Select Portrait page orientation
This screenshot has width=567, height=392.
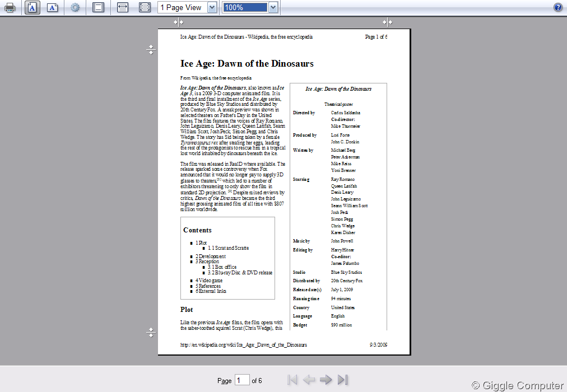pos(32,7)
